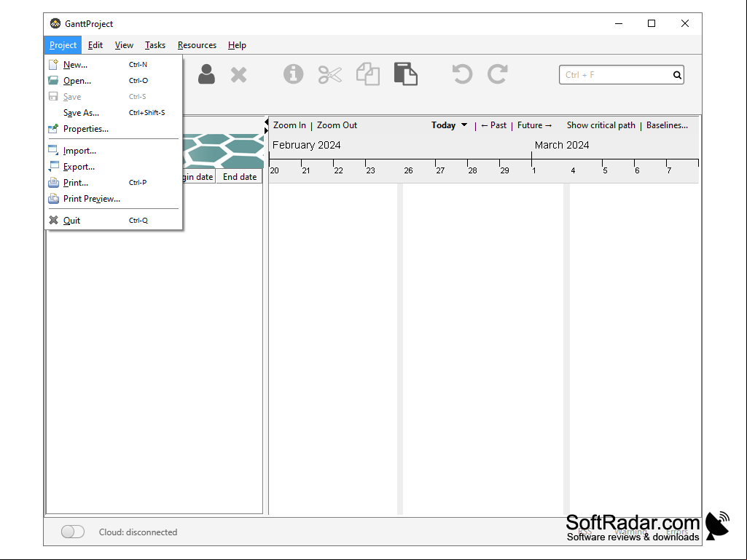The width and height of the screenshot is (747, 560).
Task: Close the GanttProject window
Action: [x=684, y=23]
